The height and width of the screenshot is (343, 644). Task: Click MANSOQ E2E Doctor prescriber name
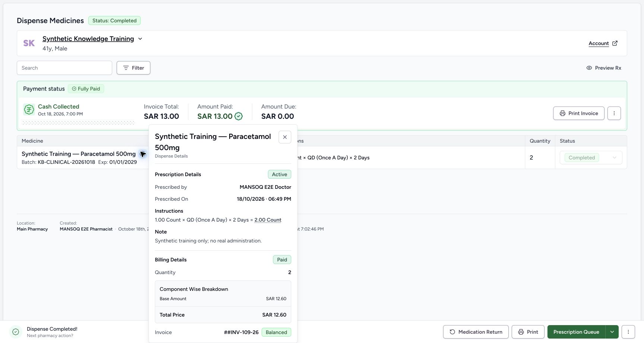pos(265,187)
